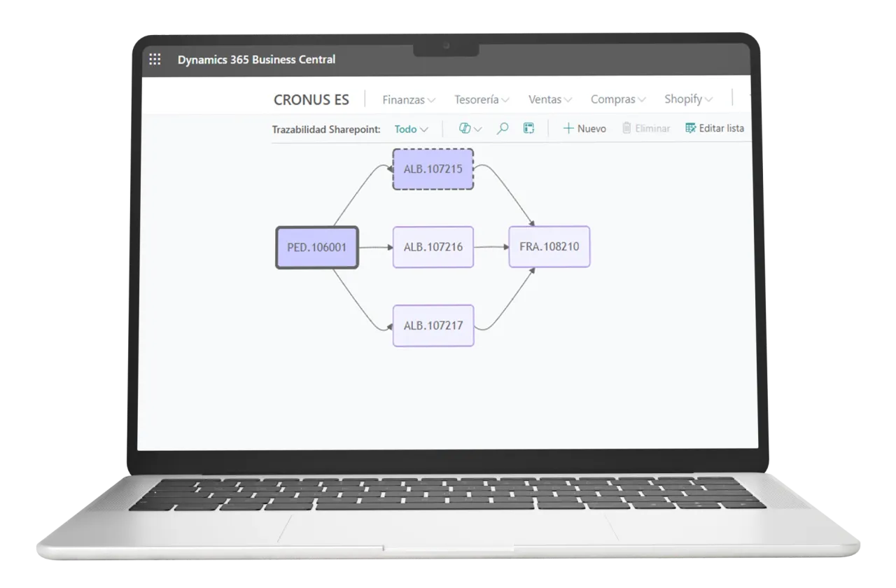Image resolution: width=896 pixels, height=588 pixels.
Task: Expand the Shopify menu
Action: (689, 99)
